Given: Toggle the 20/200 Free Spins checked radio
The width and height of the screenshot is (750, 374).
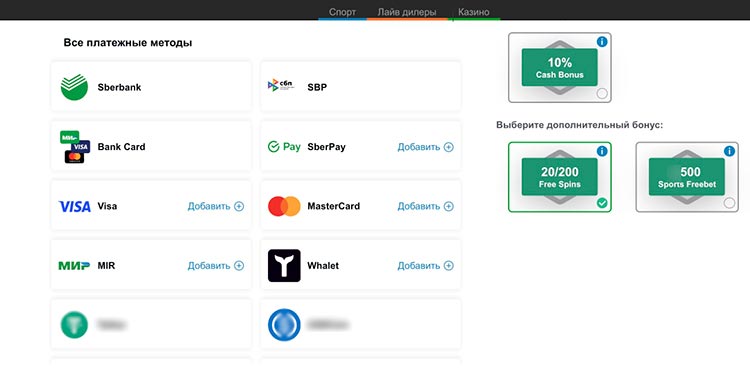Looking at the screenshot, I should tap(602, 203).
